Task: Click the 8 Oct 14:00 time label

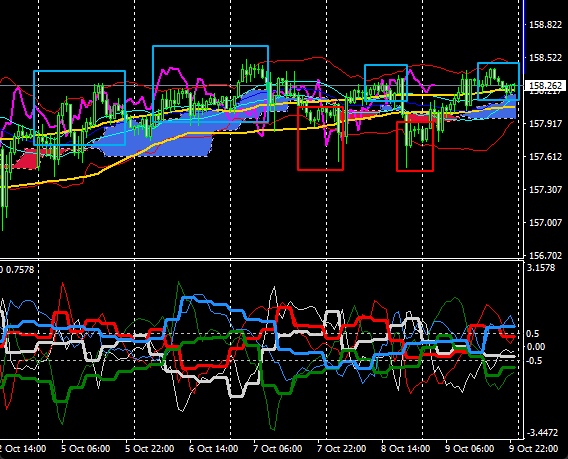Action: [405, 448]
